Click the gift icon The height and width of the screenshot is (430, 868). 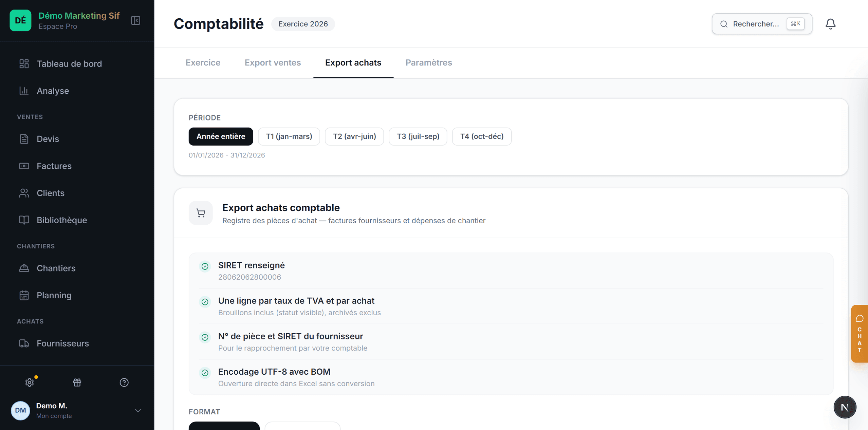click(77, 382)
